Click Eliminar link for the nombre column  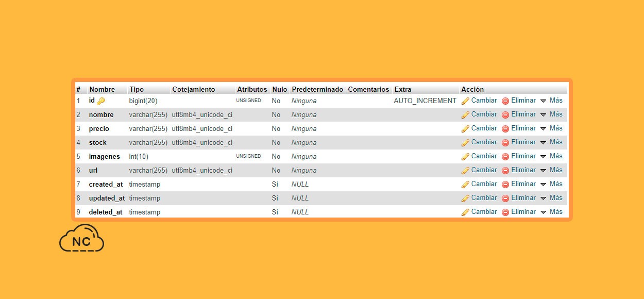[x=523, y=114]
